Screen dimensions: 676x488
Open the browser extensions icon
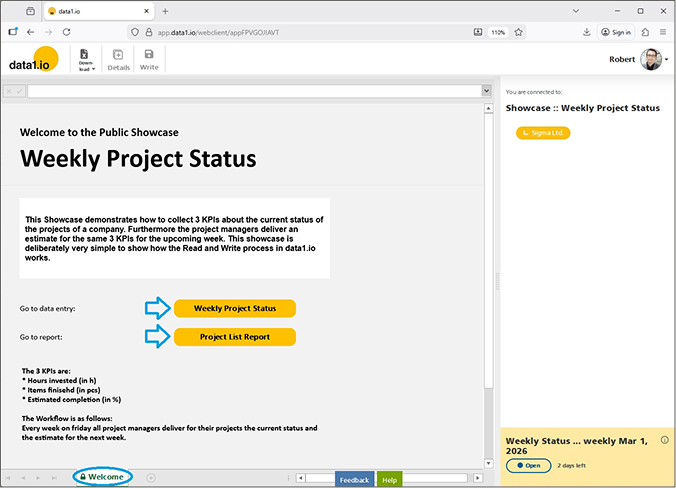643,32
